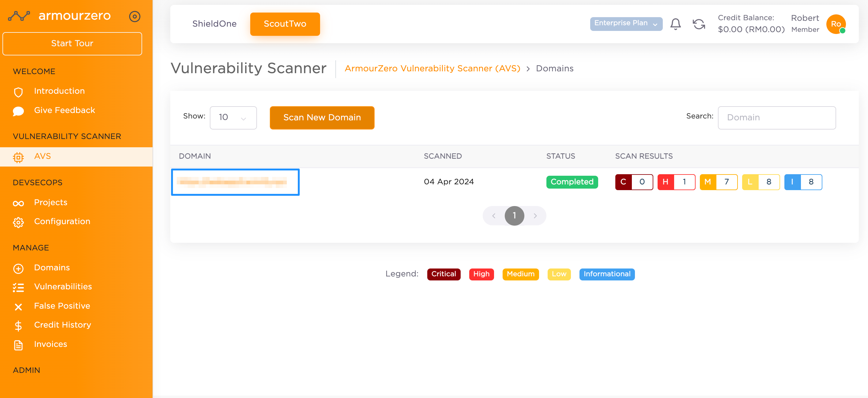Screen dimensions: 868x398
Task: Select AVS in sidebar
Action: [x=76, y=156]
